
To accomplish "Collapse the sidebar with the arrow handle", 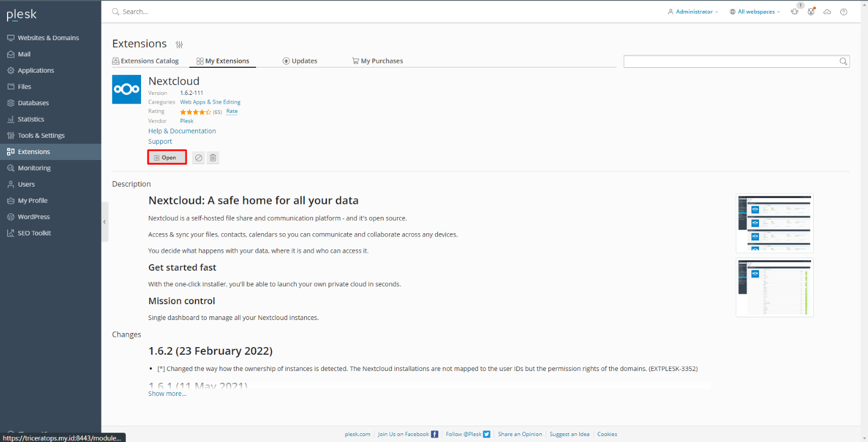I will coord(105,222).
